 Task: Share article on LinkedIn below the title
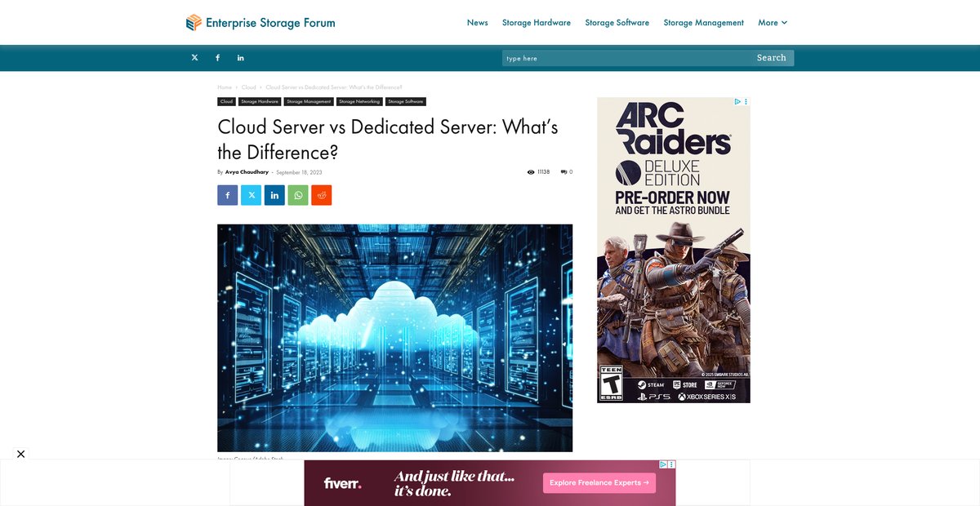[x=274, y=195]
